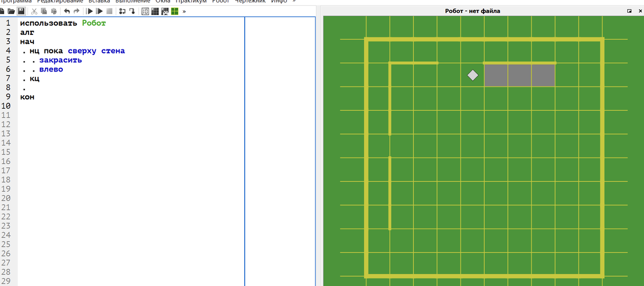Stop program execution
The height and width of the screenshot is (286, 644).
pos(109,11)
